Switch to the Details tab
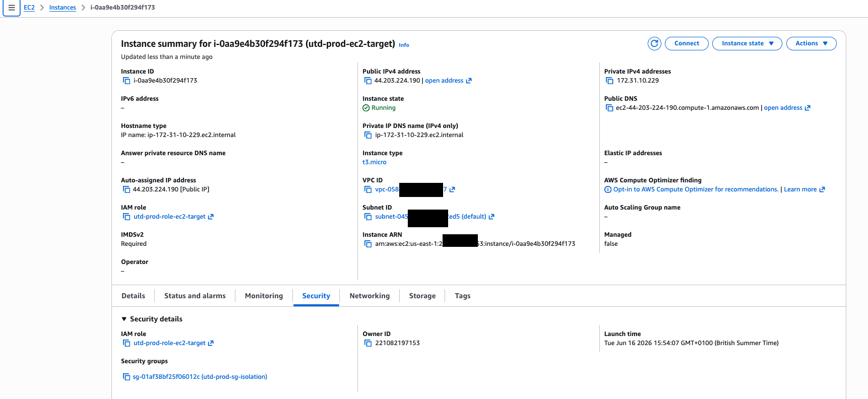The image size is (868, 399). tap(133, 296)
